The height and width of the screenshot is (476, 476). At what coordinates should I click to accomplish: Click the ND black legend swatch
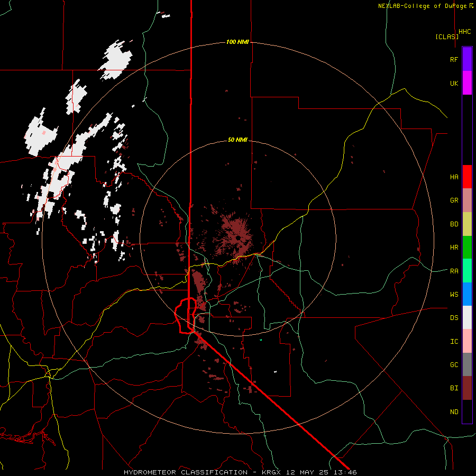(467, 411)
